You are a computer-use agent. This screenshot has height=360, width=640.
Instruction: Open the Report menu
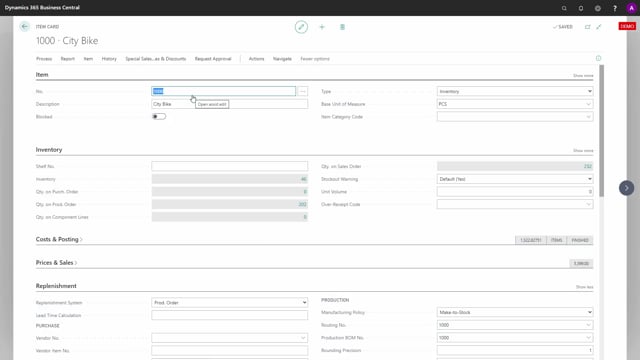68,59
